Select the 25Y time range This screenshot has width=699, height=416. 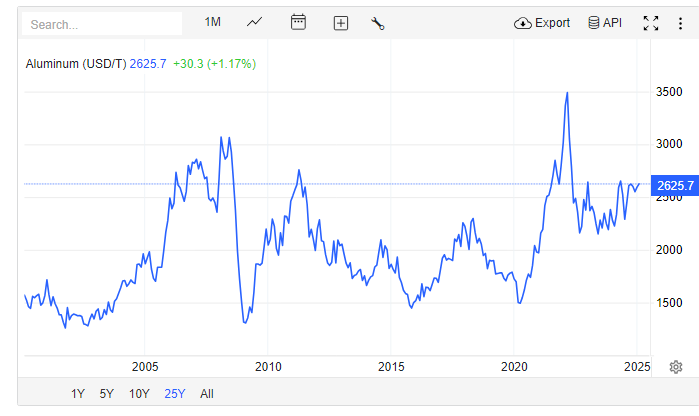174,393
